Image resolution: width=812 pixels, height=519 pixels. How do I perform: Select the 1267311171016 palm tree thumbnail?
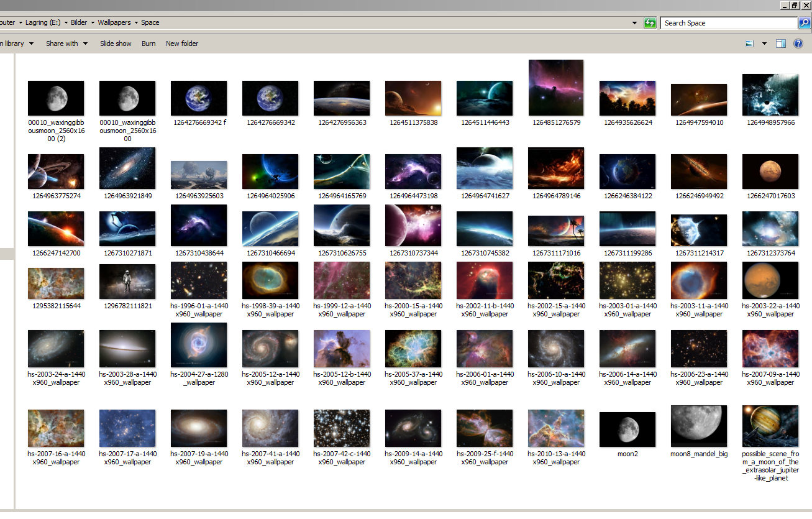point(556,231)
